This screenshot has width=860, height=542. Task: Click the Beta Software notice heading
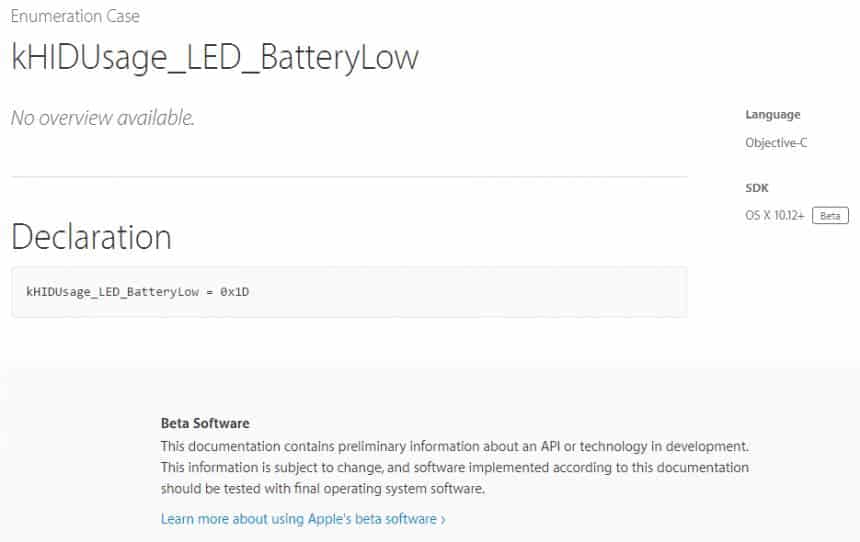[205, 424]
